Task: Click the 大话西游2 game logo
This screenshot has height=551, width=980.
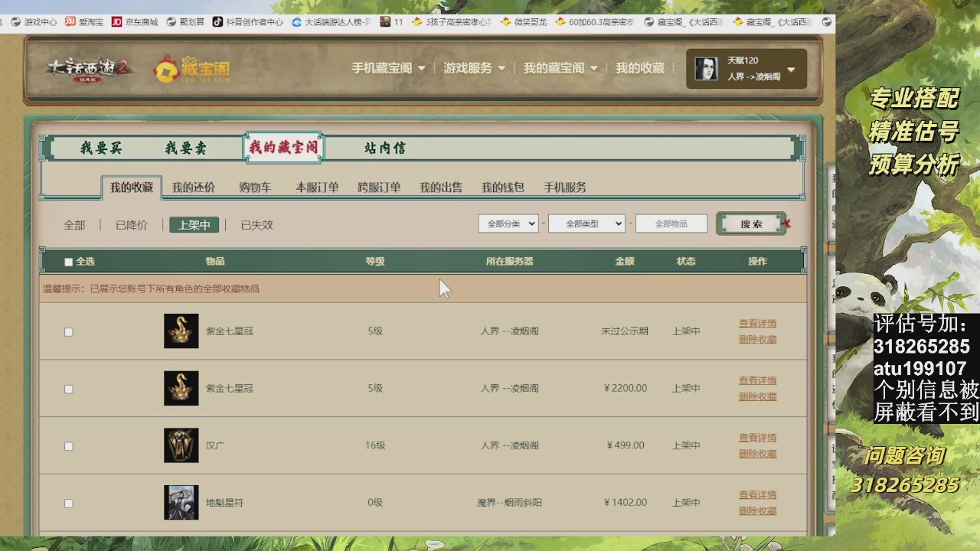Action: point(89,70)
